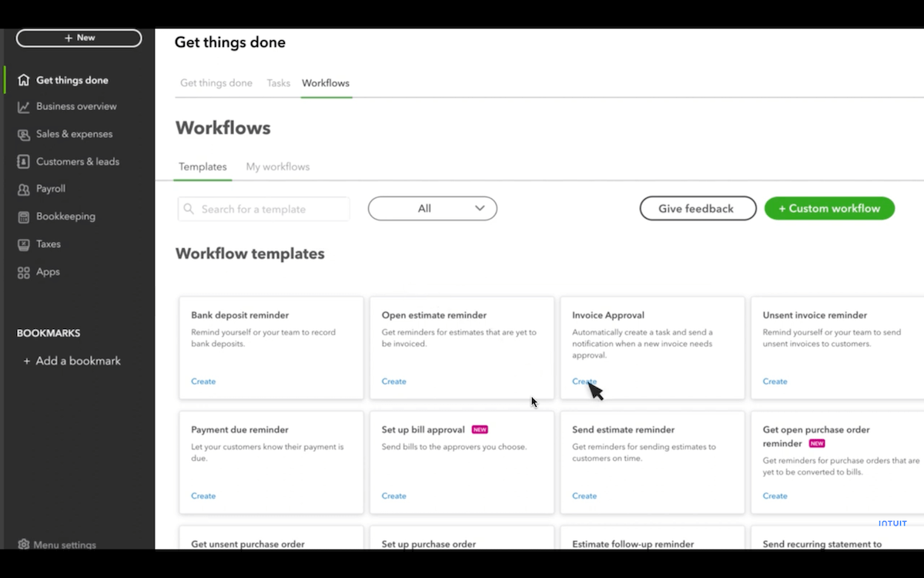Click the Send estimate reminder card title
The height and width of the screenshot is (578, 924).
[x=623, y=430]
